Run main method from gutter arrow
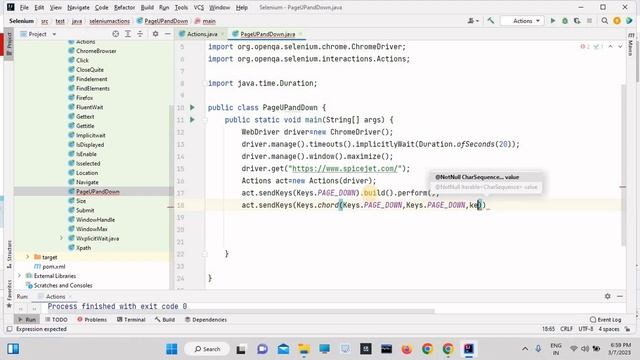The height and width of the screenshot is (360, 640). pyautogui.click(x=192, y=120)
